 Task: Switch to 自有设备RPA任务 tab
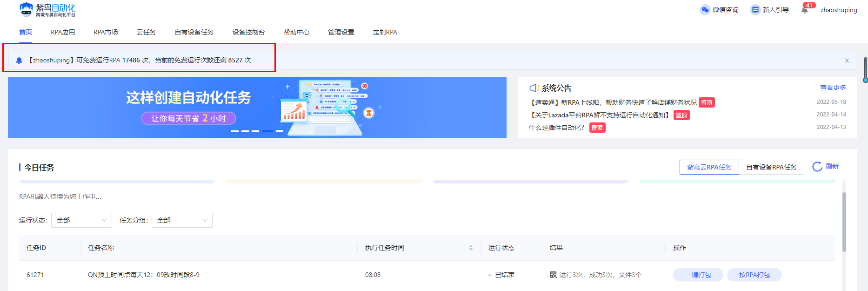[x=771, y=167]
